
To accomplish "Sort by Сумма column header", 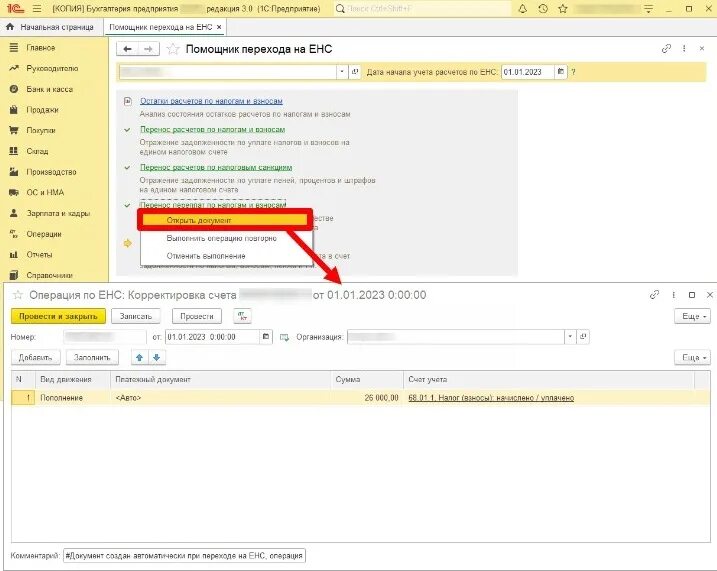I will click(x=367, y=379).
